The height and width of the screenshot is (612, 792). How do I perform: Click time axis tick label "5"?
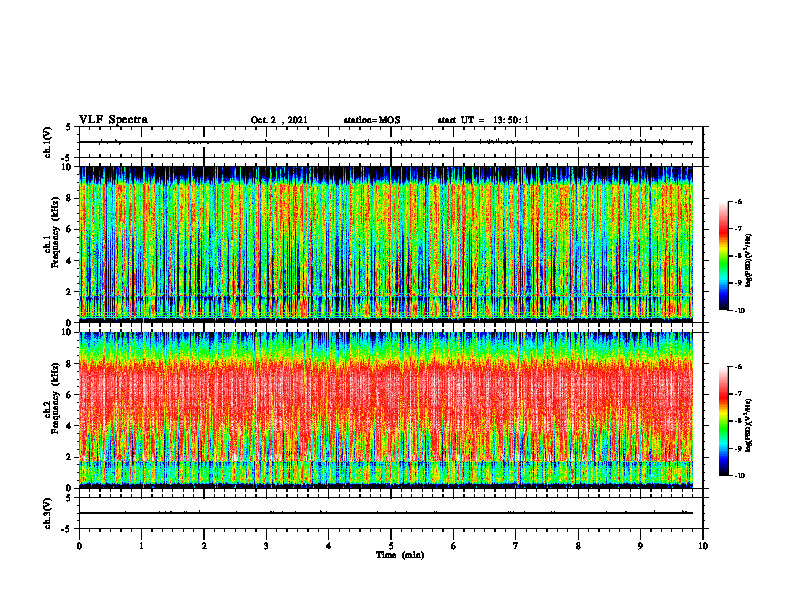click(391, 546)
